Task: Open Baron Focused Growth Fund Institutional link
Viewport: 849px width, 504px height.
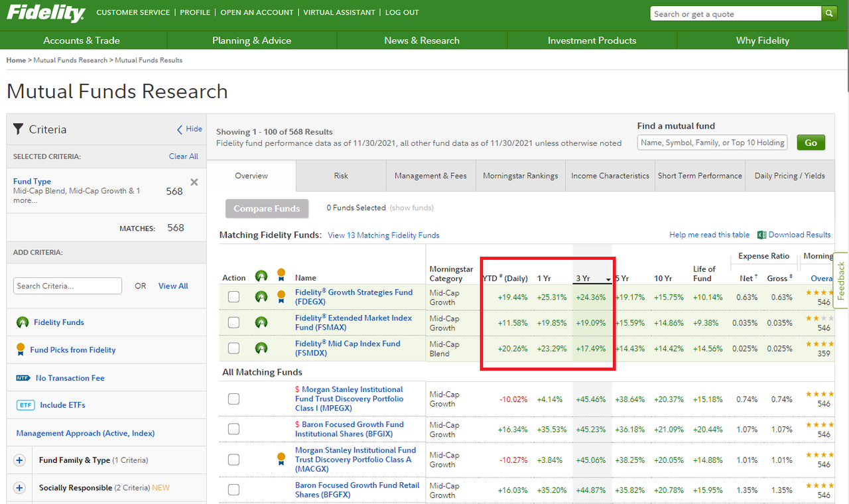Action: tap(349, 429)
